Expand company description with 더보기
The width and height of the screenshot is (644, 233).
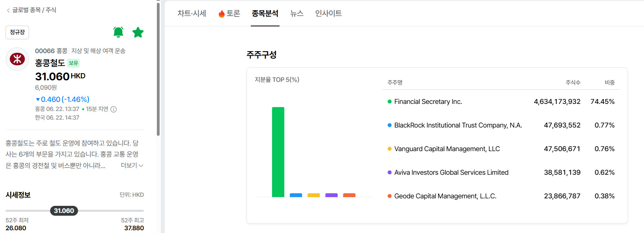tap(132, 165)
